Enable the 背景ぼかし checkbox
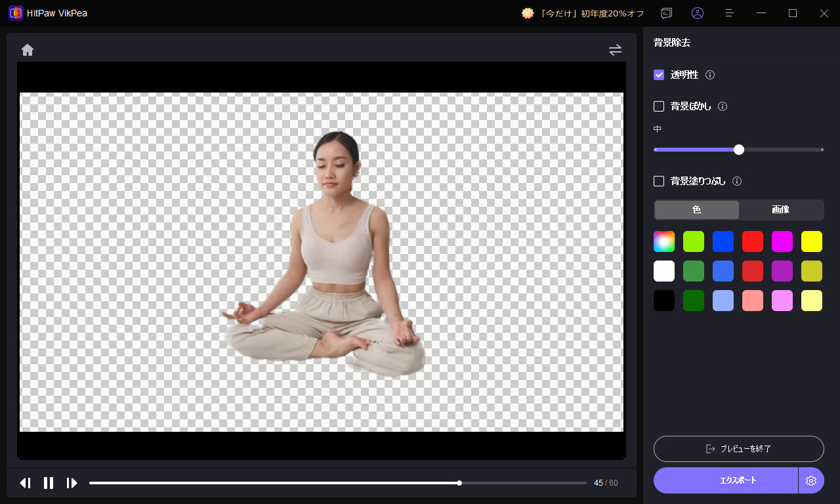Screen dimensions: 840x504 tap(658, 106)
